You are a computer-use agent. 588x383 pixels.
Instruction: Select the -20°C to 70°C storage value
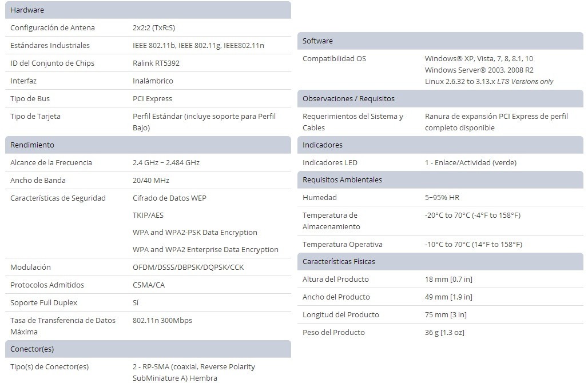473,215
